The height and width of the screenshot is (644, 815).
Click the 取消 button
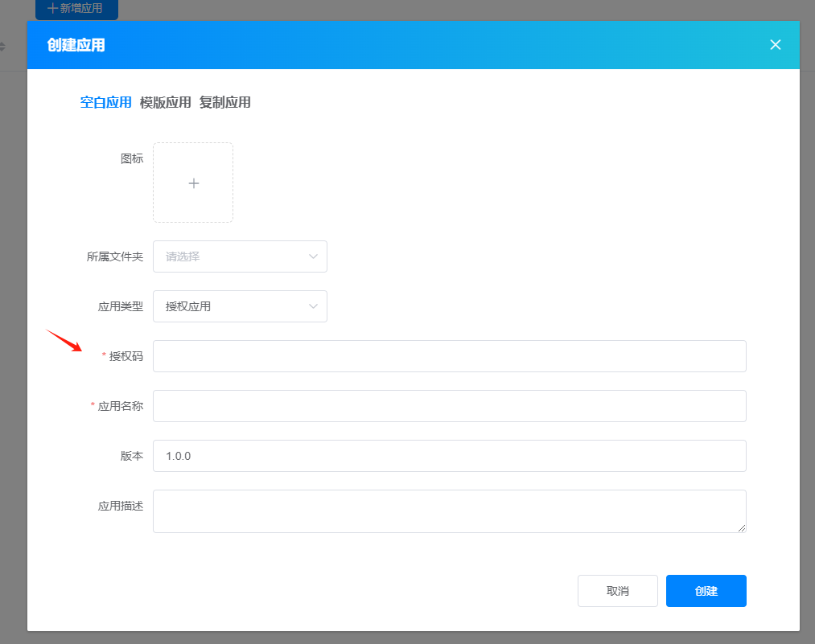pyautogui.click(x=618, y=591)
